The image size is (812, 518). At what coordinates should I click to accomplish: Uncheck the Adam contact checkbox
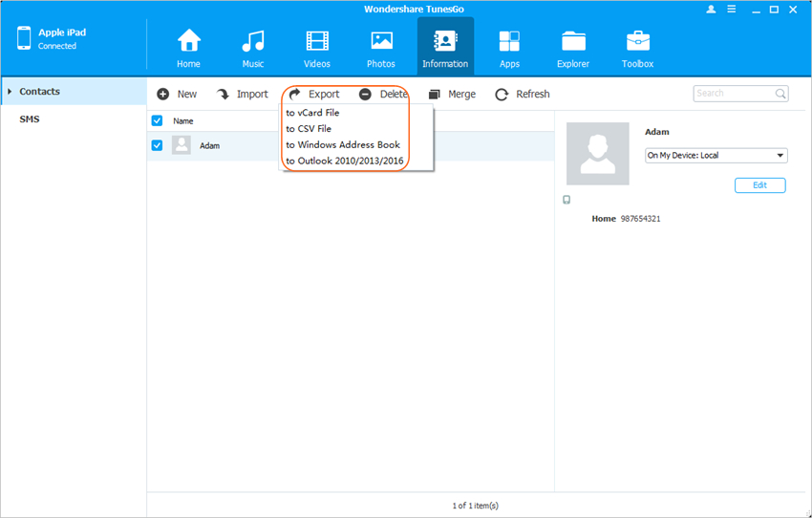point(158,145)
